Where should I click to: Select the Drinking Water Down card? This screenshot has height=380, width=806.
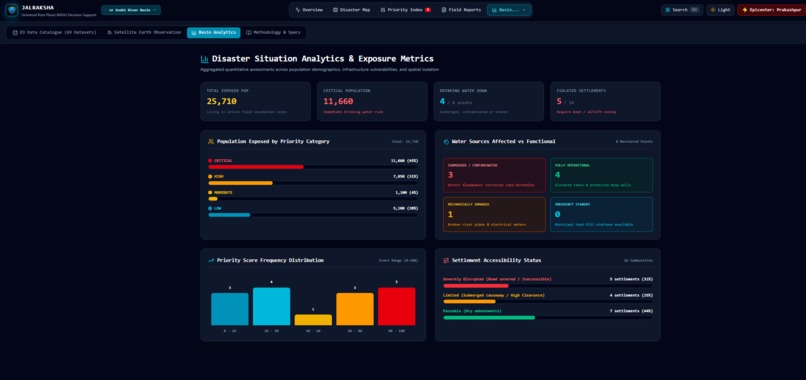pyautogui.click(x=488, y=101)
